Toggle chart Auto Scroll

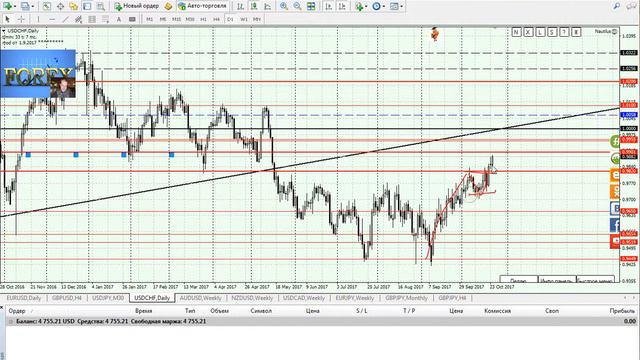[329, 6]
